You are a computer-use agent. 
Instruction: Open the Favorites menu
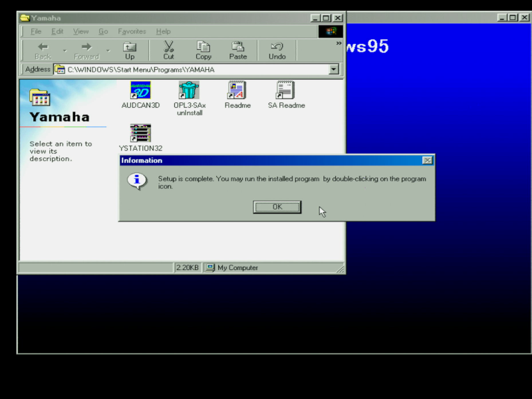pos(132,31)
